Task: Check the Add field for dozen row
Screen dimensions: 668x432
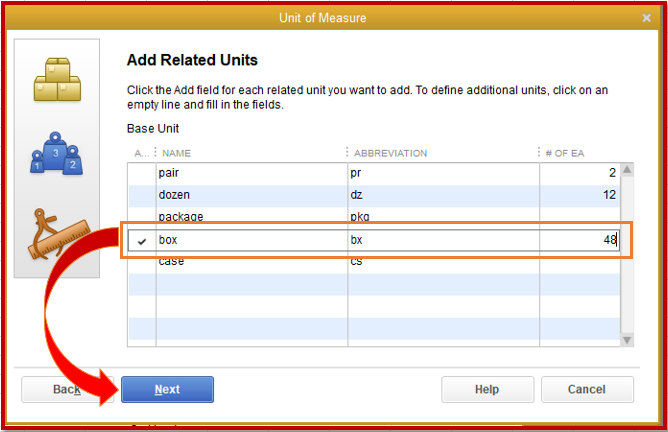Action: click(x=142, y=196)
